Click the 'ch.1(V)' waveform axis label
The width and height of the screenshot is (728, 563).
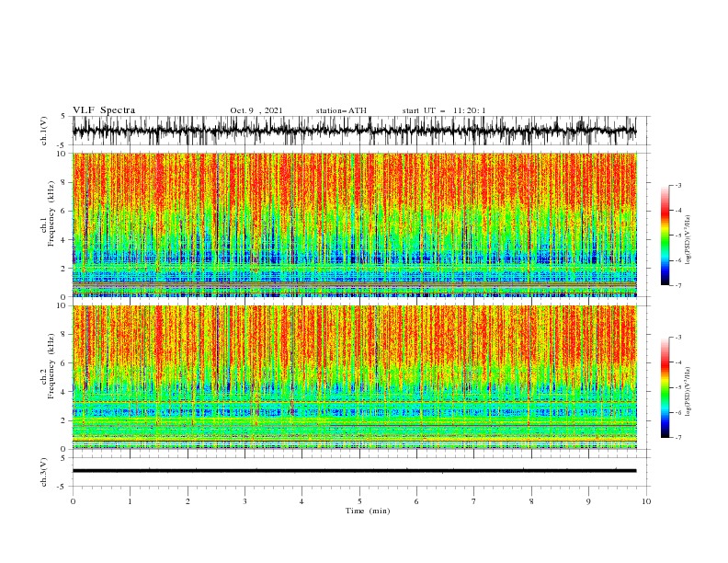(44, 131)
